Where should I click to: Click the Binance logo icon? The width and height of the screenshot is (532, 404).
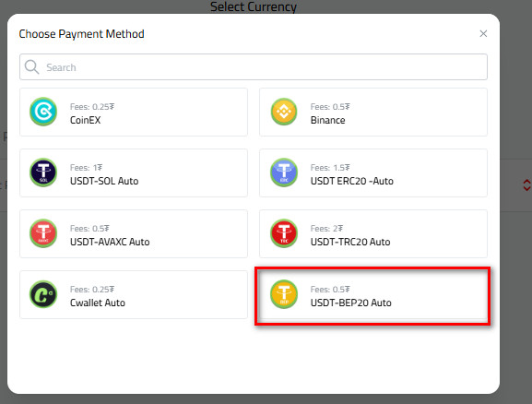pyautogui.click(x=284, y=112)
